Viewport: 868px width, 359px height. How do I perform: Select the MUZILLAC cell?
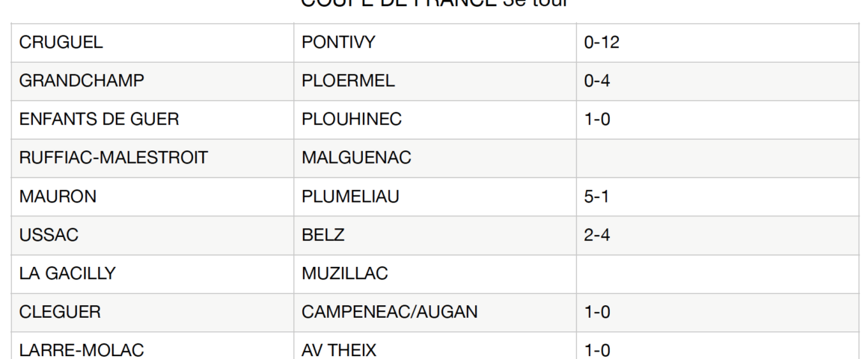[345, 274]
